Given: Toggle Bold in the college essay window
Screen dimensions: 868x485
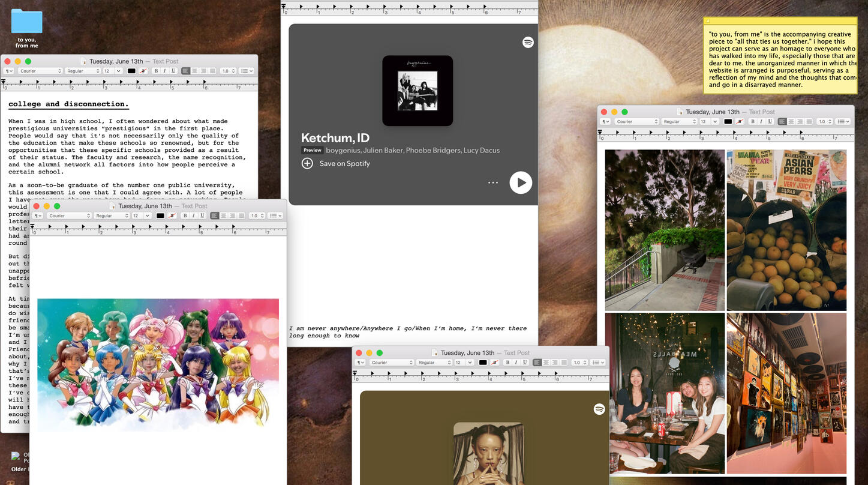Looking at the screenshot, I should [156, 71].
